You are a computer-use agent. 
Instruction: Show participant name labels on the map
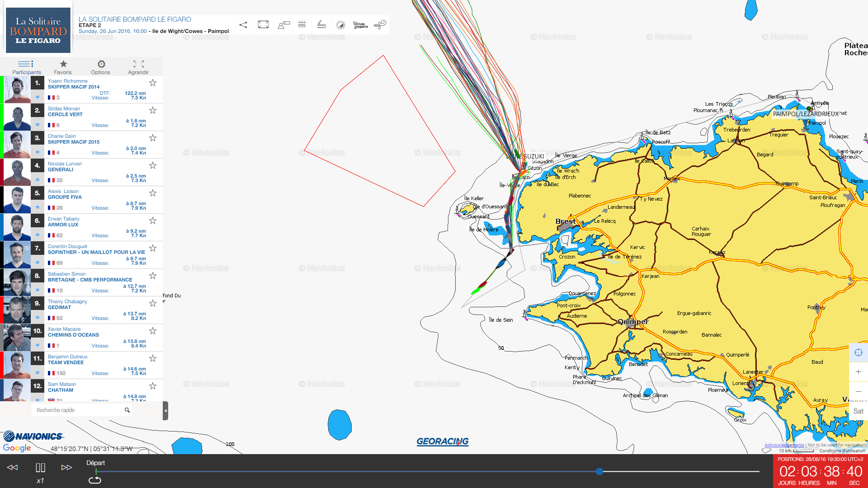pos(283,25)
